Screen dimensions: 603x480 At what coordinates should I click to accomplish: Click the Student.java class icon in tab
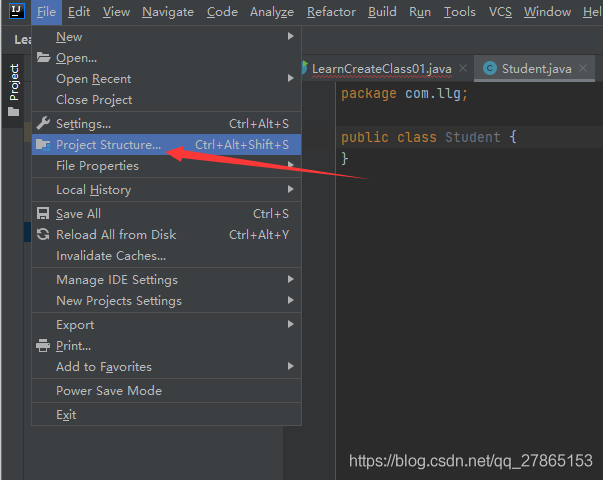point(490,69)
